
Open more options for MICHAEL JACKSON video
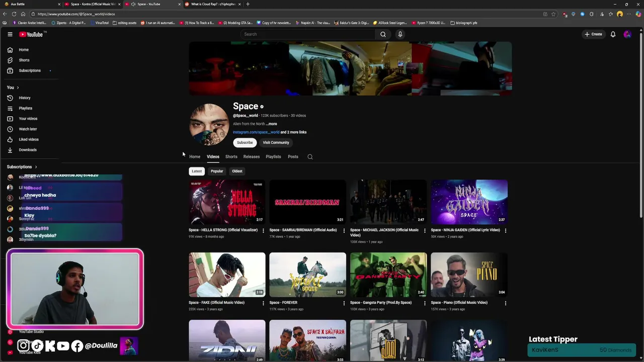point(425,231)
